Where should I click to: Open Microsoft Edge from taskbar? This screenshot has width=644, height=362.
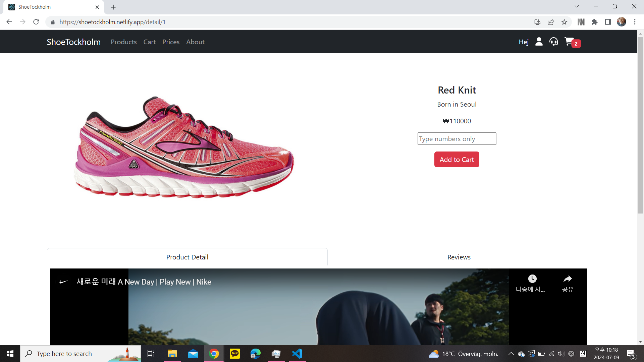(256, 354)
